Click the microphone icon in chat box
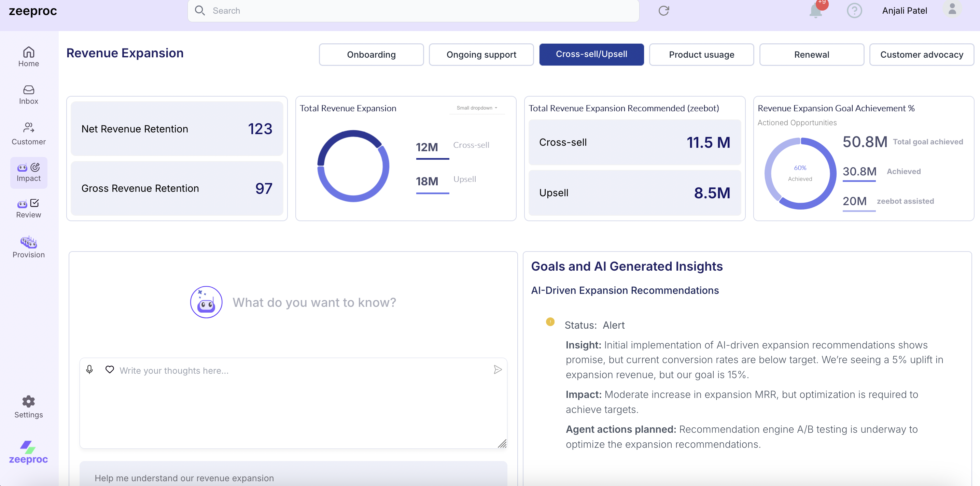The image size is (980, 486). pyautogui.click(x=89, y=369)
